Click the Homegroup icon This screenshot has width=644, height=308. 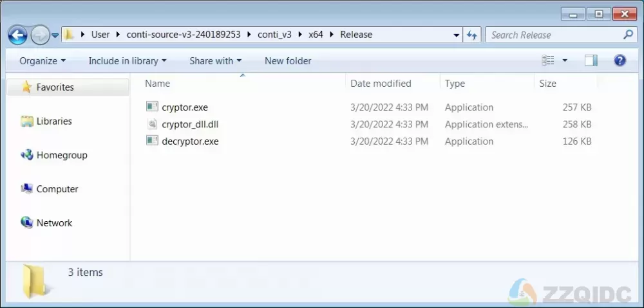point(26,154)
